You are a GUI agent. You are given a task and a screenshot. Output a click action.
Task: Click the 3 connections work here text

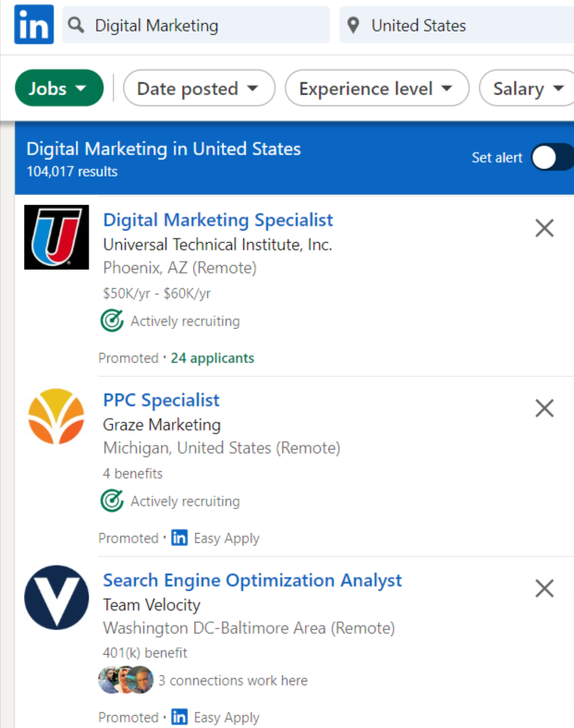click(233, 681)
